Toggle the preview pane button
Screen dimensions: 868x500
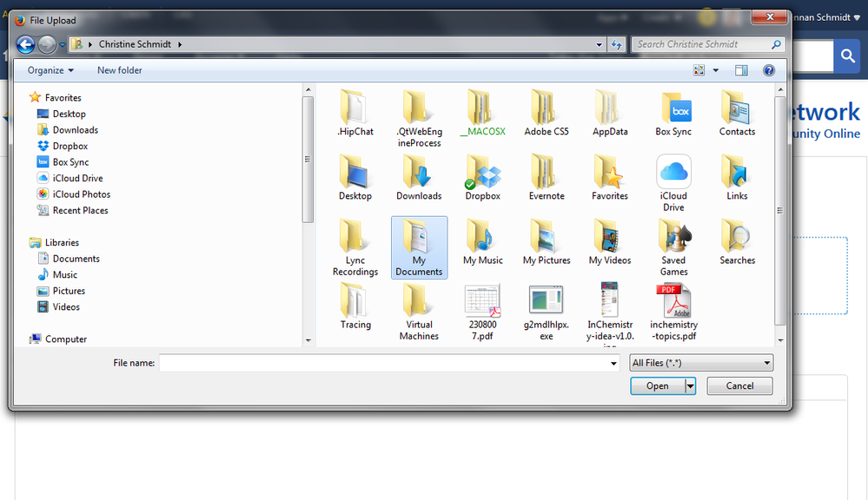(x=741, y=70)
